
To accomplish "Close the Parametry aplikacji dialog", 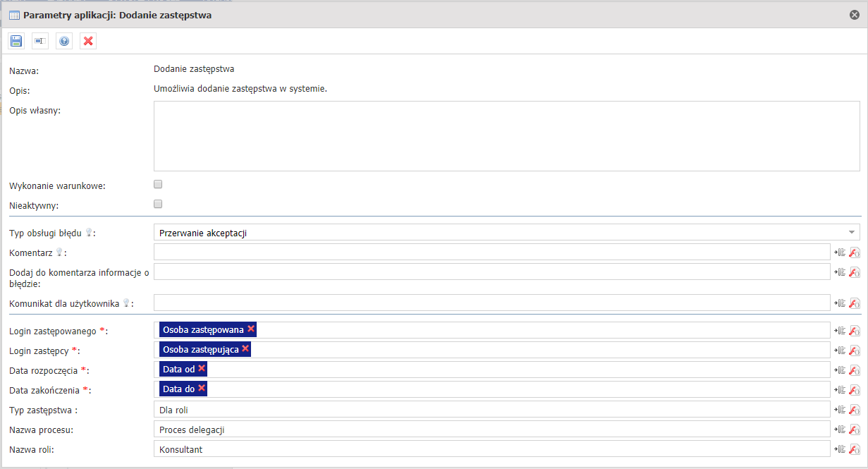I will (x=855, y=15).
